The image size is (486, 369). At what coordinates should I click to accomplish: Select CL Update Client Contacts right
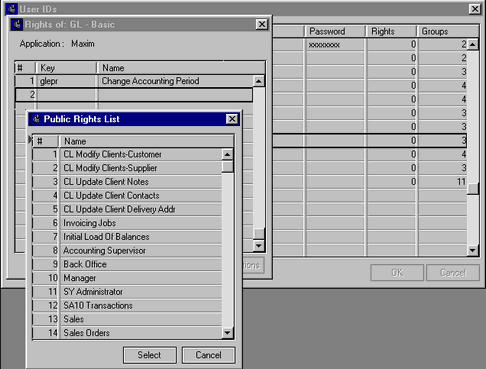127,195
